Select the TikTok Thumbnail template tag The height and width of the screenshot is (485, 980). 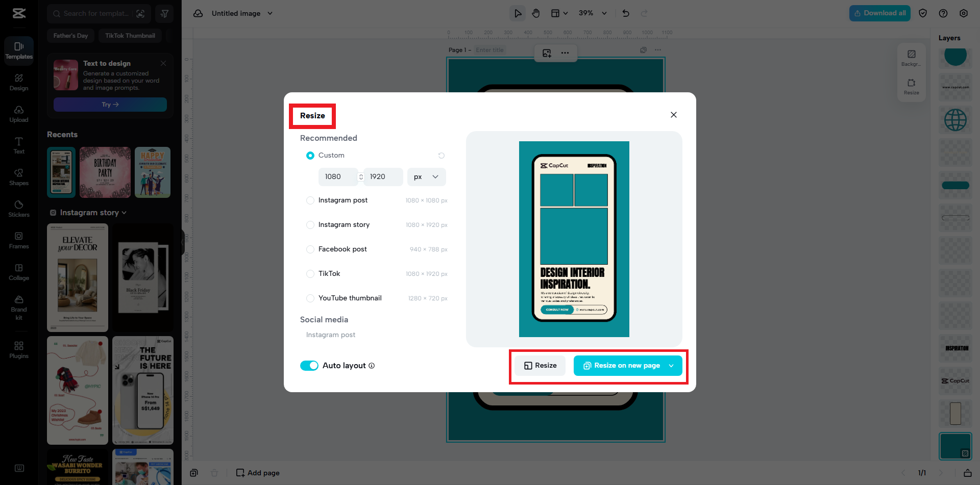[130, 36]
